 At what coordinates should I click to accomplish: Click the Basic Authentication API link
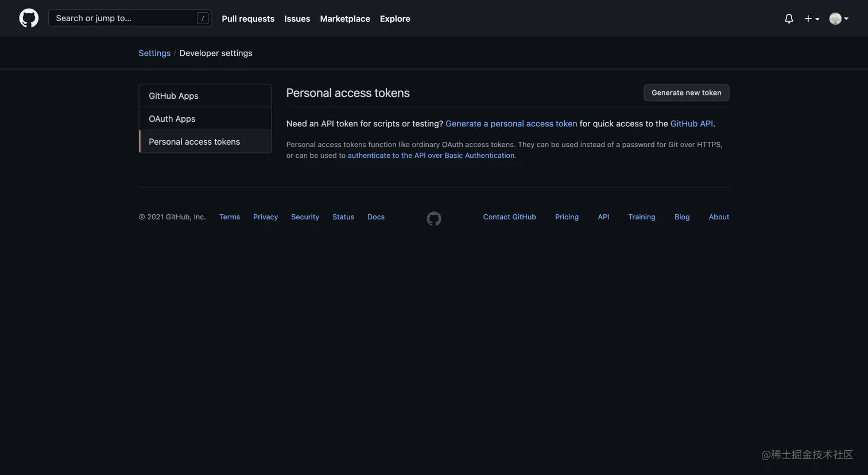point(431,156)
